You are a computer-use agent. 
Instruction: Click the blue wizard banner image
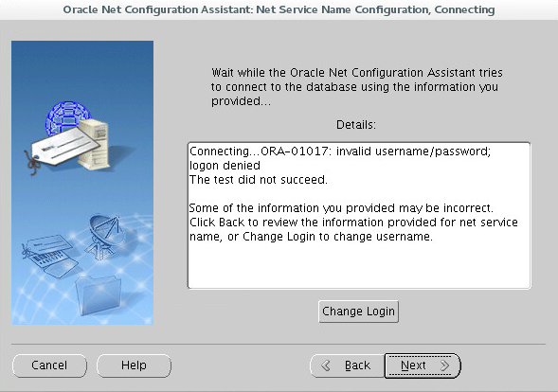click(x=82, y=183)
